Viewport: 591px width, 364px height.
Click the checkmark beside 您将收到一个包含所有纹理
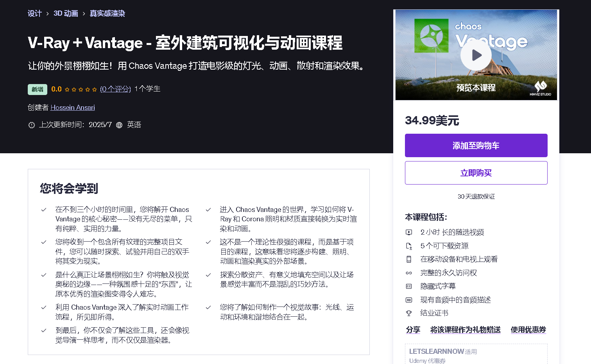[x=44, y=242]
